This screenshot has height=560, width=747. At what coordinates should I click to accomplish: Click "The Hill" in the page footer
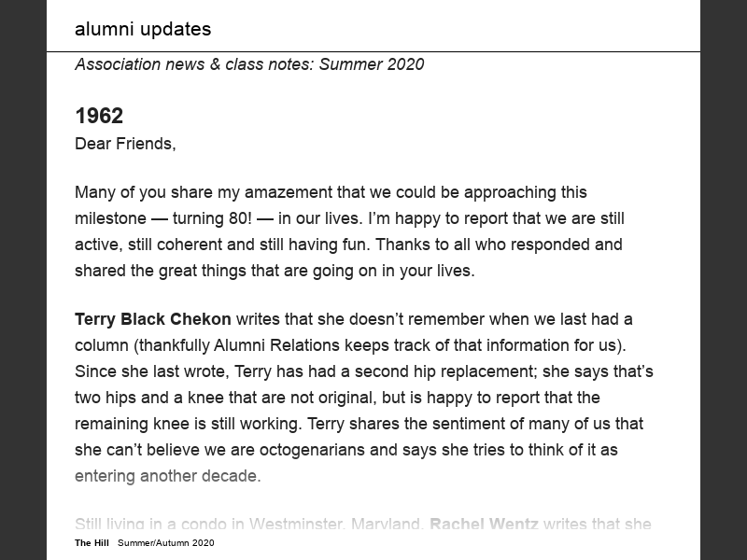tap(92, 543)
